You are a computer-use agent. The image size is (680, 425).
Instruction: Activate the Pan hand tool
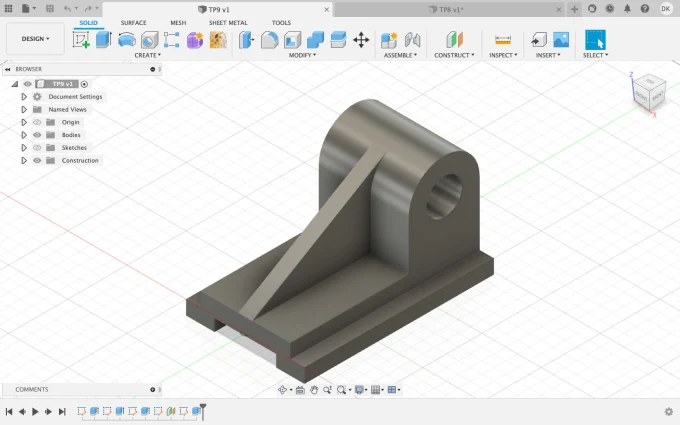314,390
